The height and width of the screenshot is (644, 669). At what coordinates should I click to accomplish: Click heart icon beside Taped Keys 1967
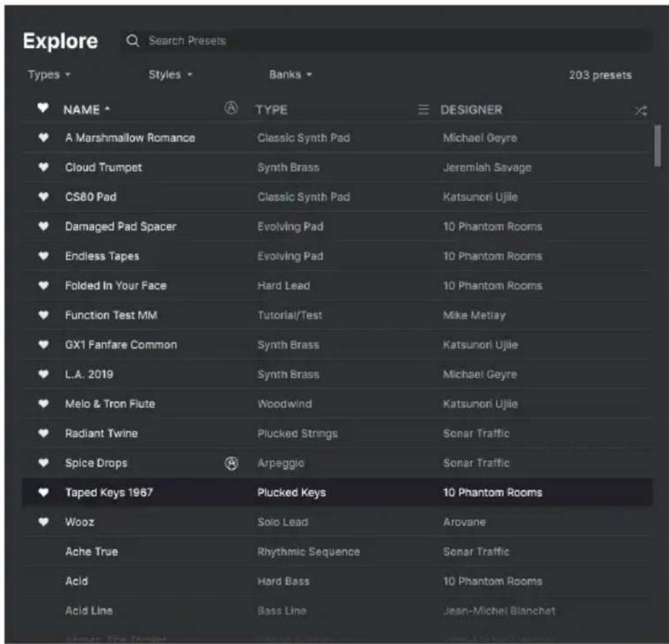(x=43, y=492)
